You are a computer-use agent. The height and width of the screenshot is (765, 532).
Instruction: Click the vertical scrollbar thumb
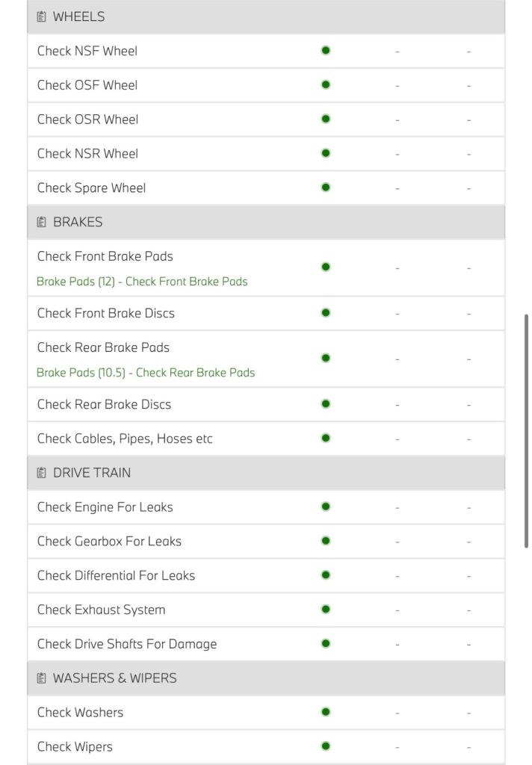click(x=526, y=431)
